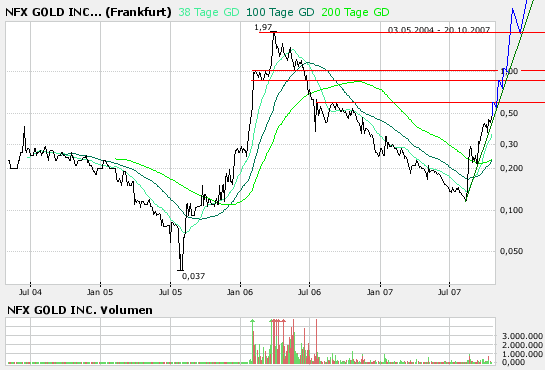Viewport: 545px width, 384px height.
Task: Click the '200 Tage GD' legend label
Action: point(355,13)
